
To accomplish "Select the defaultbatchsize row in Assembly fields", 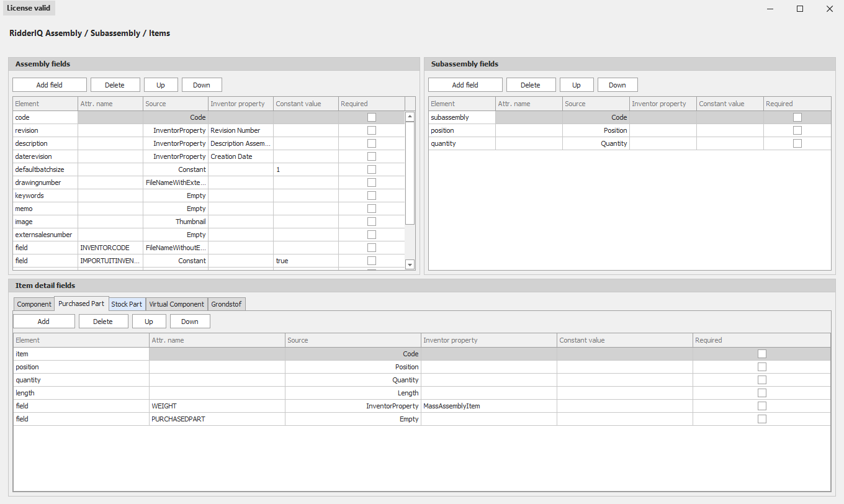I will click(45, 169).
